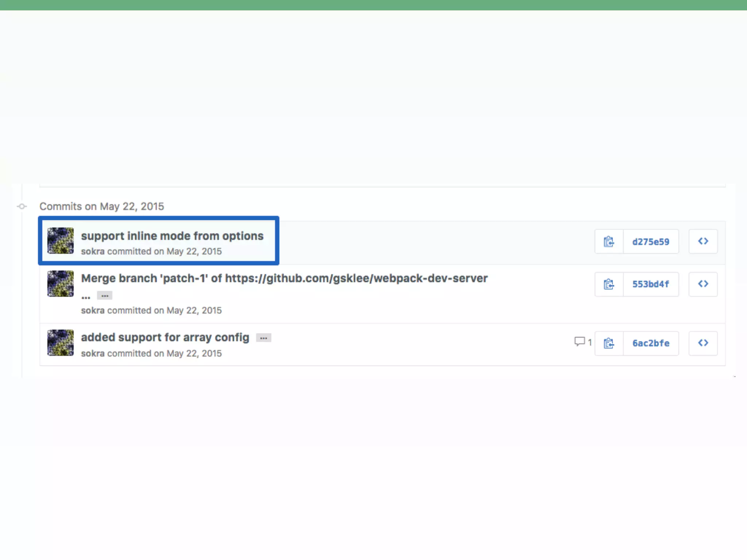Copy SHA for commit 6ac2bfe
This screenshot has width=747, height=560.
[x=609, y=343]
